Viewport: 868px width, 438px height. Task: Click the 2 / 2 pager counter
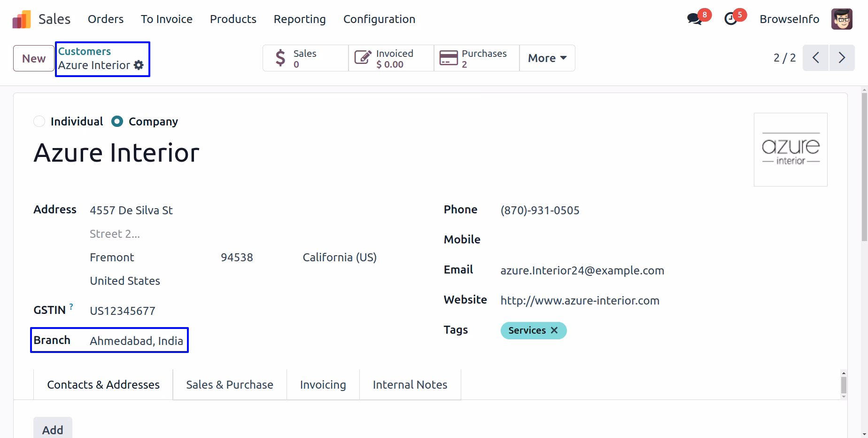pos(785,58)
